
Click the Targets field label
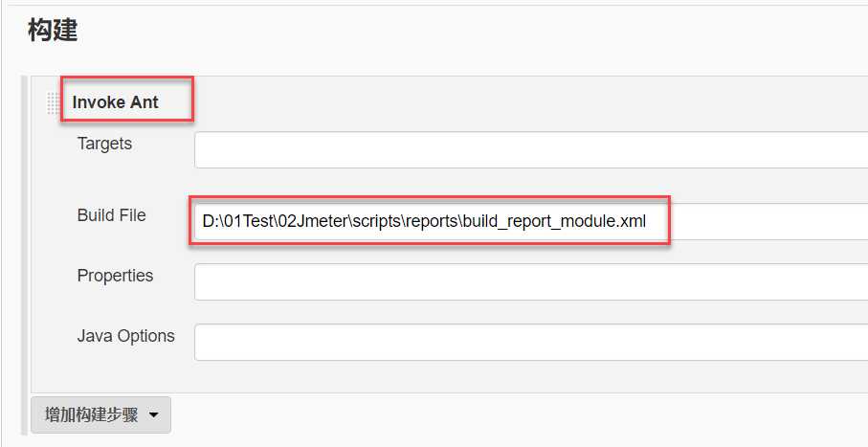pos(104,144)
